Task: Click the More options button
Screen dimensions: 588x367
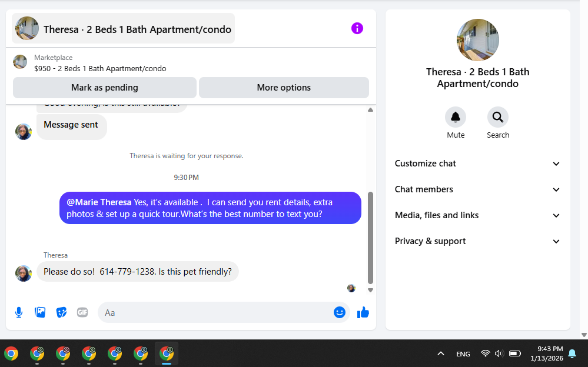Action: click(284, 88)
